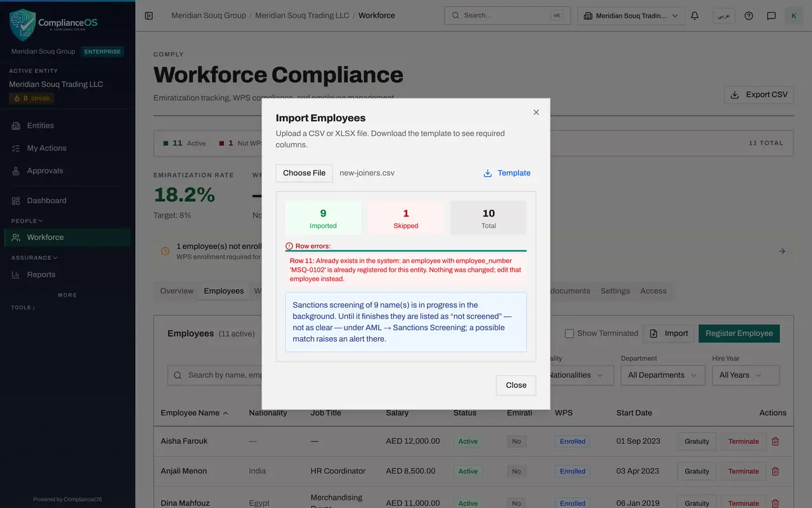Open the user avatar K menu
Image resolution: width=812 pixels, height=508 pixels.
(x=794, y=16)
